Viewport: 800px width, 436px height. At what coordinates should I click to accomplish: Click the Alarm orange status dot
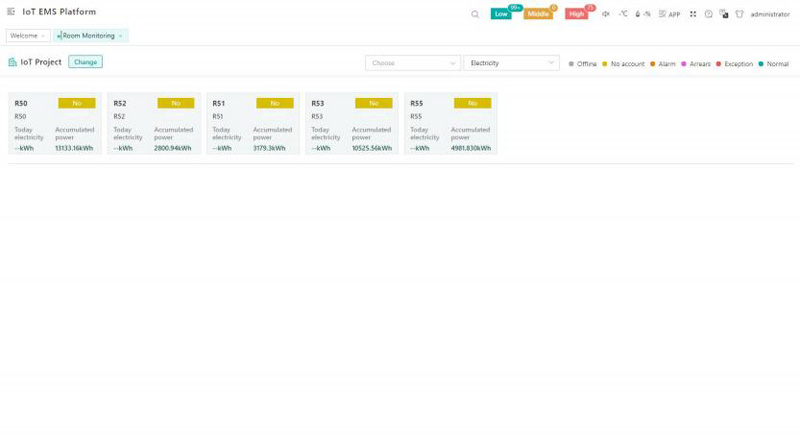tap(653, 64)
